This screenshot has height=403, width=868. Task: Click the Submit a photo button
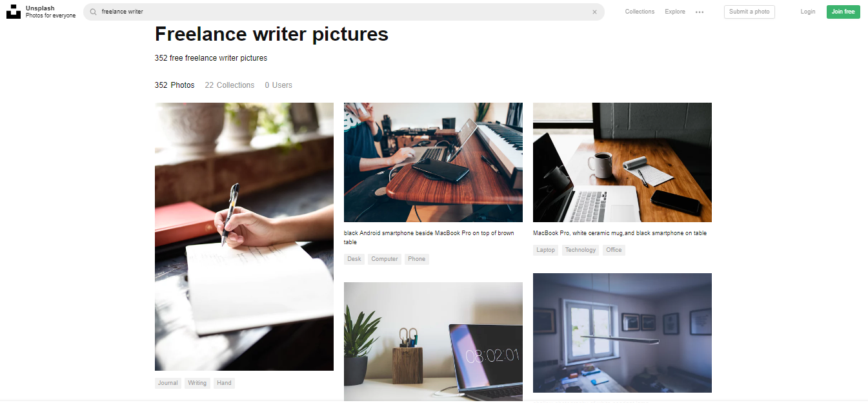[x=749, y=12]
